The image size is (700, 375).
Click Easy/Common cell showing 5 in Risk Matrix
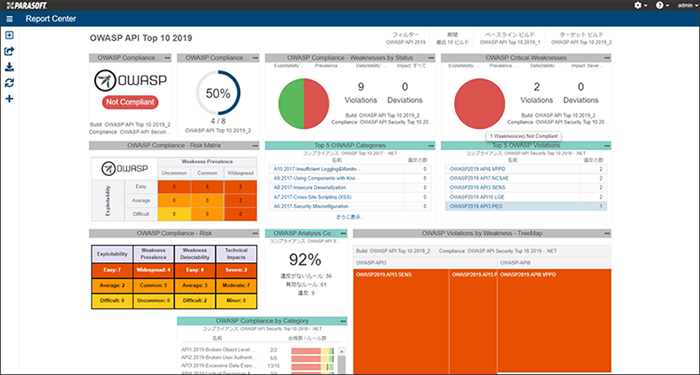pyautogui.click(x=208, y=187)
